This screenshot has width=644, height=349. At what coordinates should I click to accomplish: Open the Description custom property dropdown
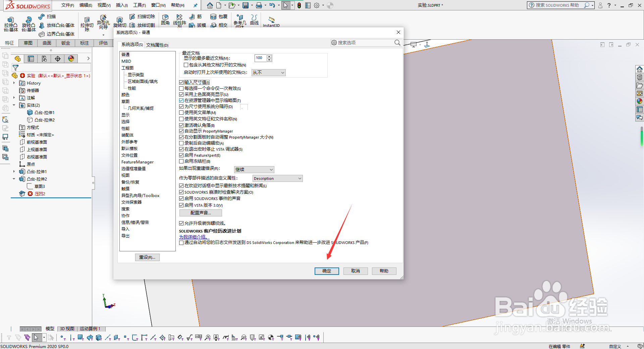[x=300, y=178]
